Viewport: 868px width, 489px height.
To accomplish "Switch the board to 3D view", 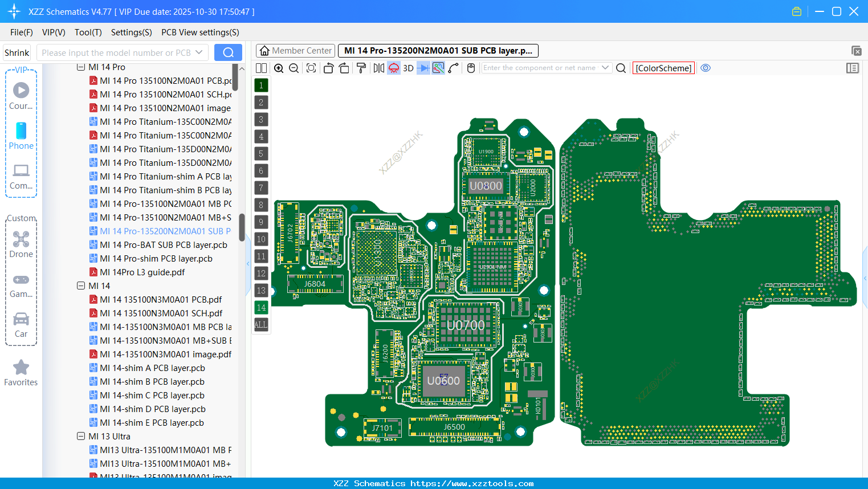I will [408, 67].
